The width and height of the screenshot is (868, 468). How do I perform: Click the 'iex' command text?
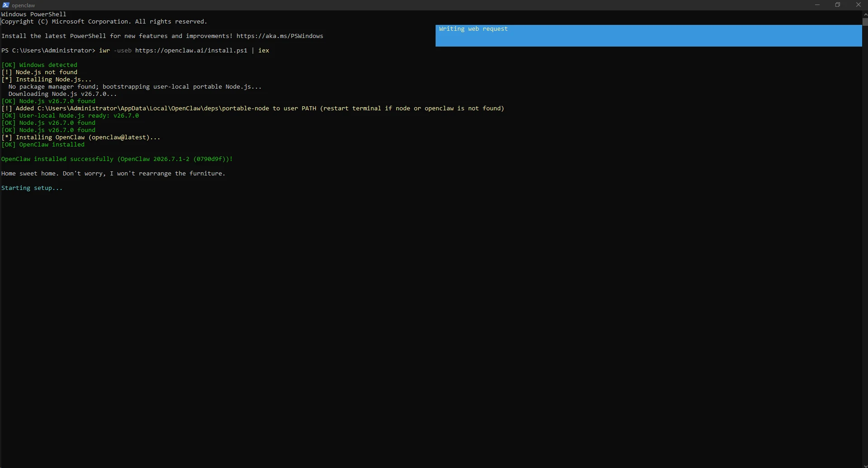[264, 51]
